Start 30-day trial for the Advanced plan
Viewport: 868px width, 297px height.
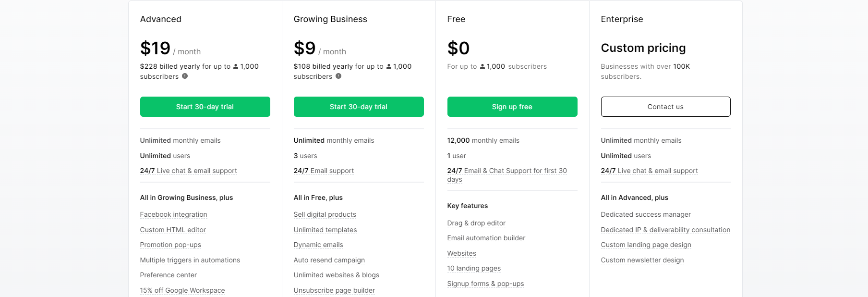coord(205,107)
